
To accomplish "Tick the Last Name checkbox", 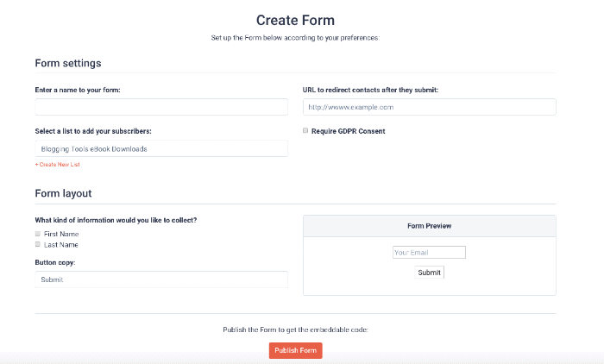I will (x=38, y=244).
